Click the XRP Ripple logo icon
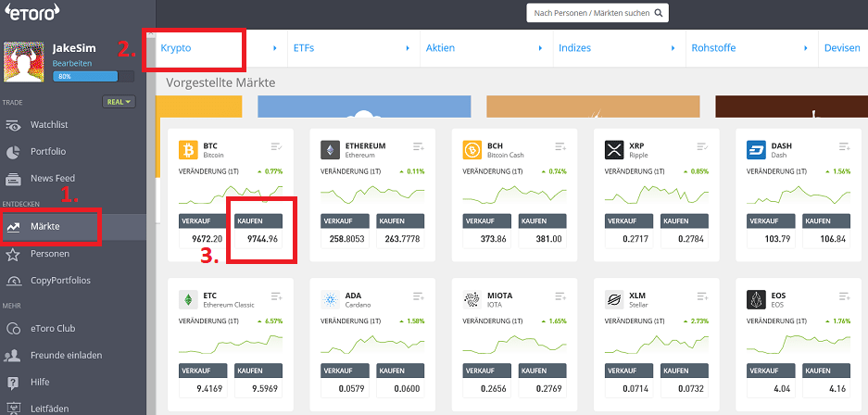 coord(614,150)
